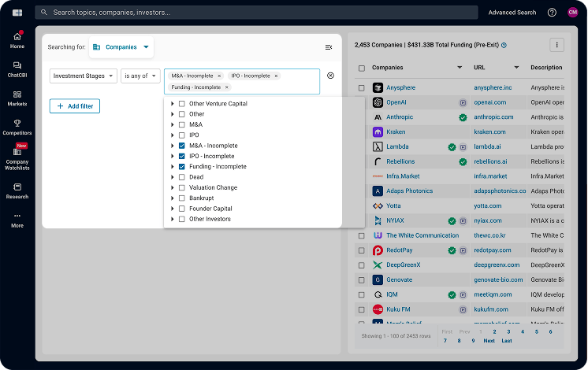Click the help question mark icon
Screen dimensions: 588x370
(x=552, y=13)
